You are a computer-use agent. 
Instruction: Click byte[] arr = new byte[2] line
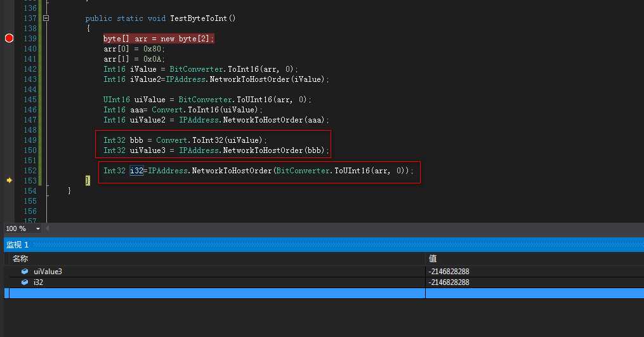coord(159,39)
